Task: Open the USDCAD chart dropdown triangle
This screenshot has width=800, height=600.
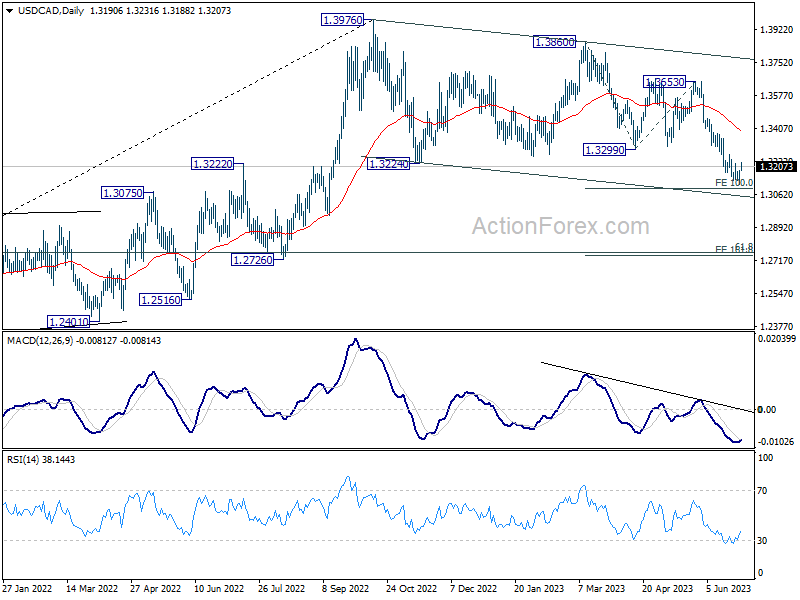Action: point(10,11)
